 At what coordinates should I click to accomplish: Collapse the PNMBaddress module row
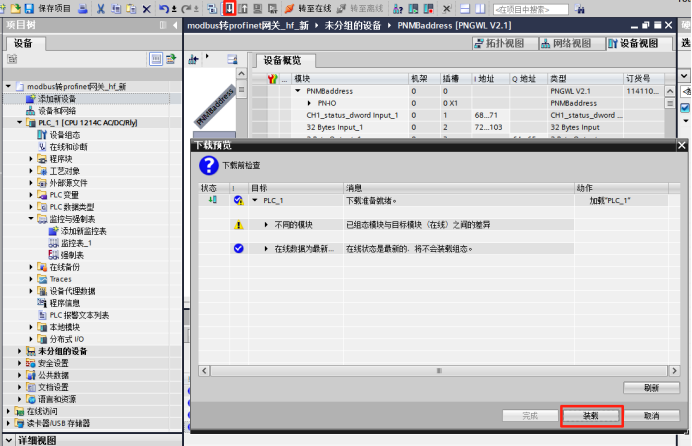point(298,91)
